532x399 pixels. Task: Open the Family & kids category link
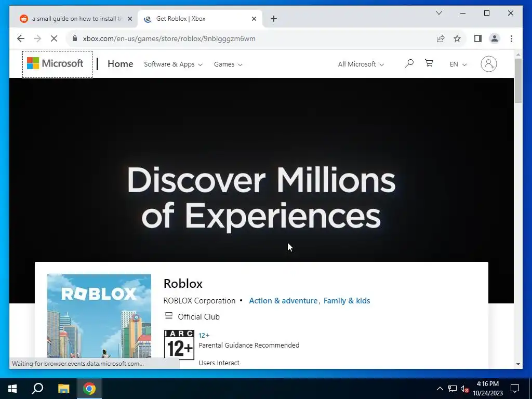click(x=347, y=301)
